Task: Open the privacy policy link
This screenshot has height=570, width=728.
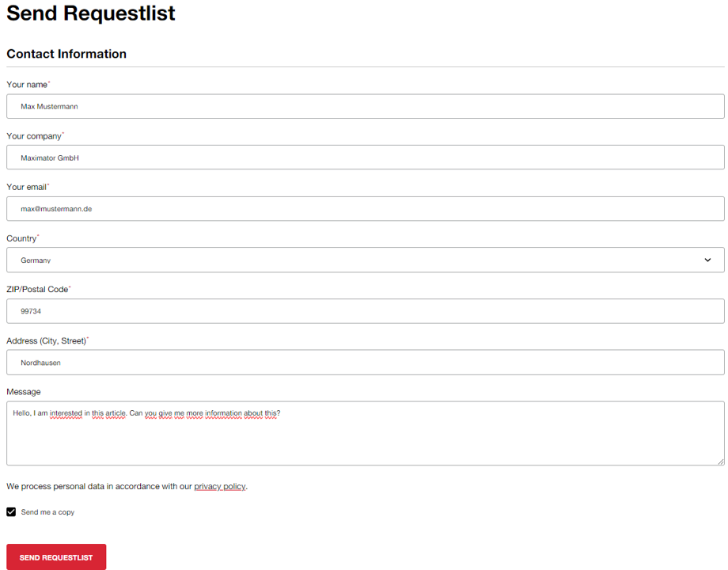Action: (220, 486)
